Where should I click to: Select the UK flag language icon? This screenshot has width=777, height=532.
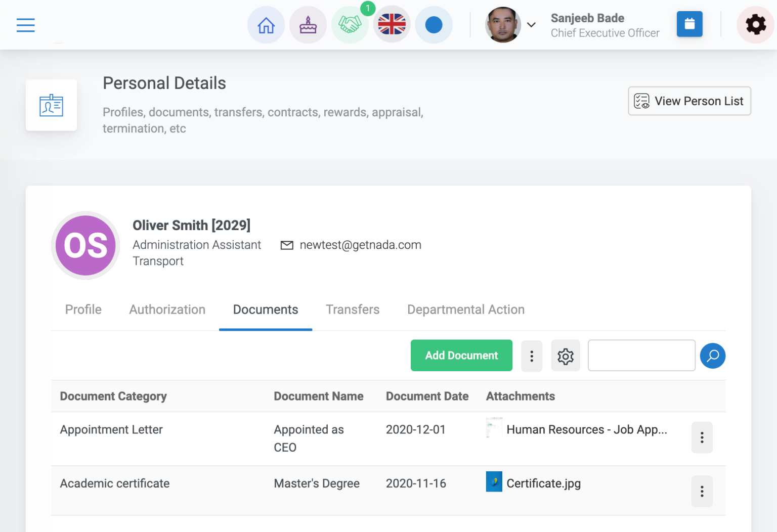pyautogui.click(x=392, y=24)
